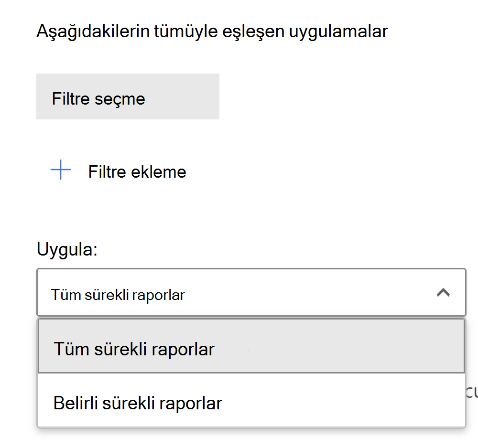Viewport: 478px width, 448px height.
Task: Click the upward chevron in Uygula dropdown
Action: click(x=443, y=293)
